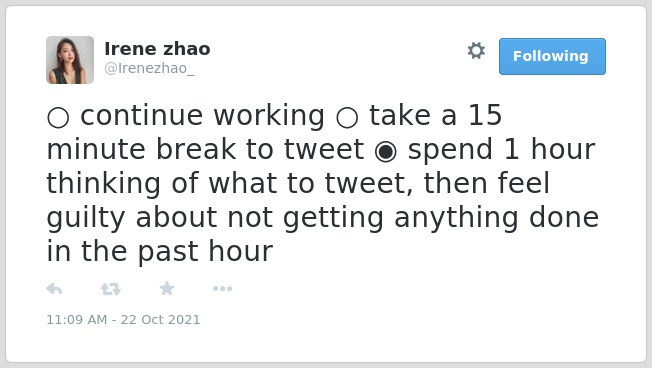Click the 22 Oct 2021 date
652x368 pixels.
[161, 319]
